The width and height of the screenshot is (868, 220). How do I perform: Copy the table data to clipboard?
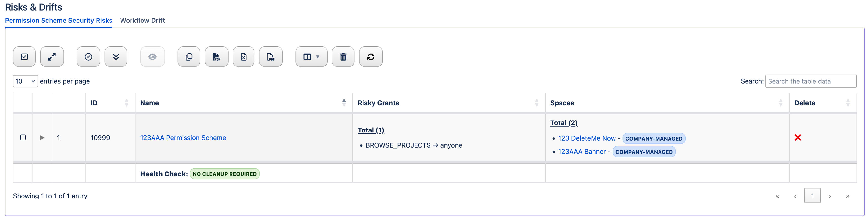[x=189, y=57]
